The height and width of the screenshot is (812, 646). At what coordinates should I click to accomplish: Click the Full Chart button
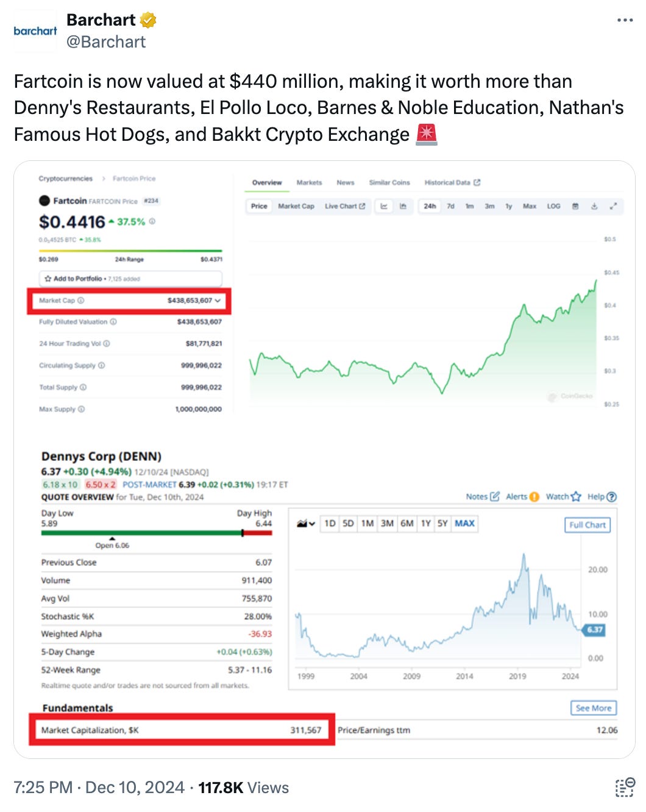pyautogui.click(x=587, y=525)
